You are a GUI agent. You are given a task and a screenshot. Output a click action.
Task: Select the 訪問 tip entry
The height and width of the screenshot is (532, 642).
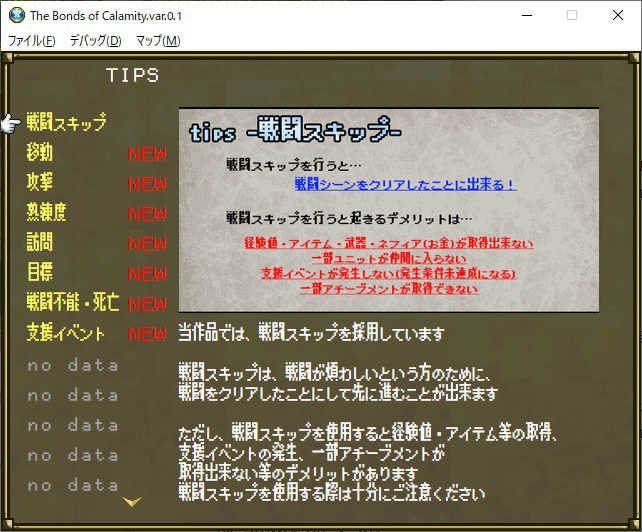[40, 242]
